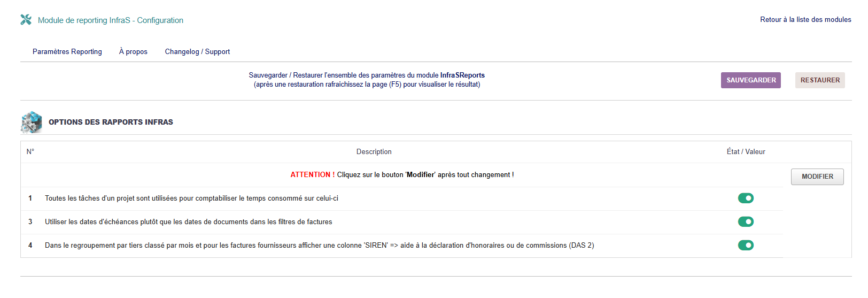
Task: Switch to the À propos tab
Action: [x=133, y=52]
